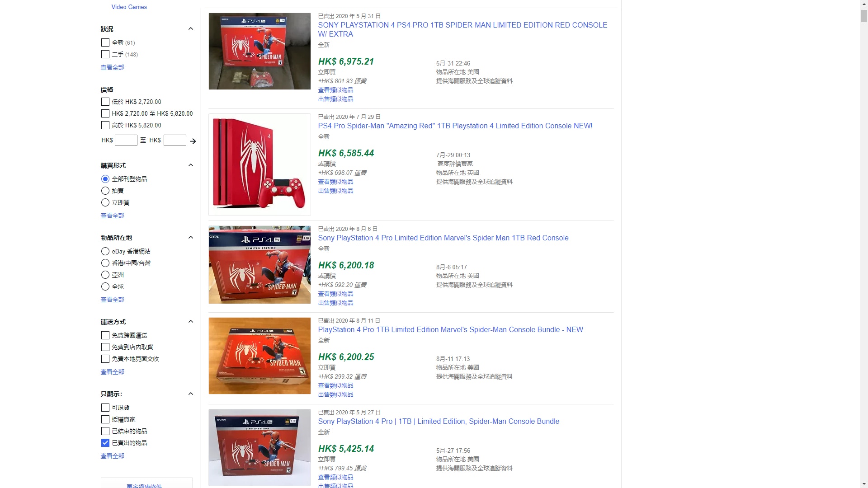Check the 免費跨國運送 checkbox
Image resolution: width=868 pixels, height=488 pixels.
point(105,335)
